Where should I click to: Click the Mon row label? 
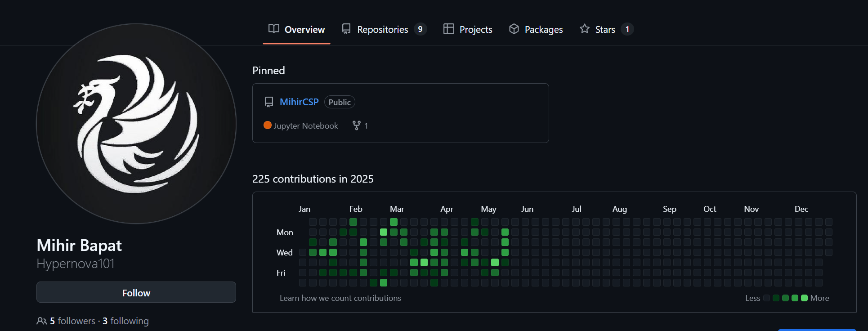[x=285, y=233]
